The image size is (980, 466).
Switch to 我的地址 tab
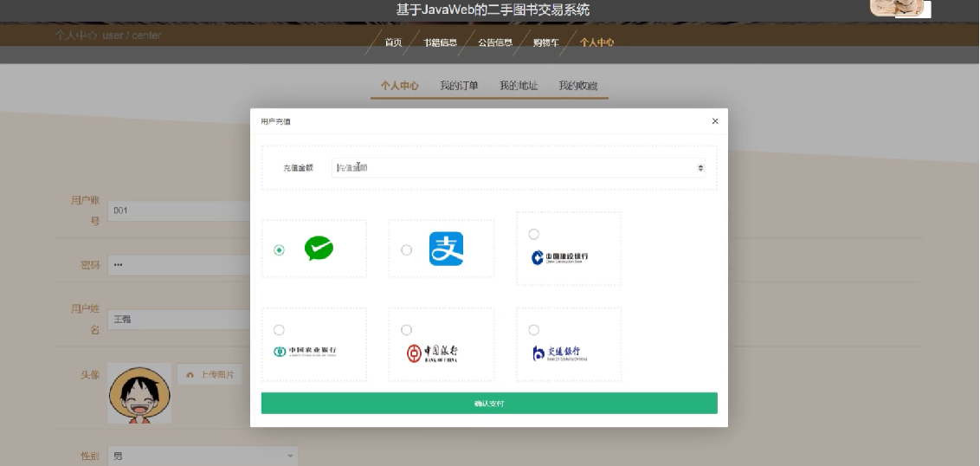click(x=518, y=86)
